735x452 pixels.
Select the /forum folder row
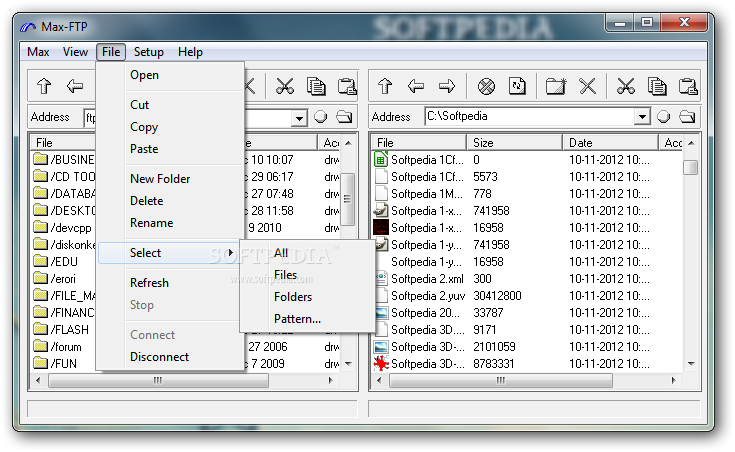click(65, 347)
